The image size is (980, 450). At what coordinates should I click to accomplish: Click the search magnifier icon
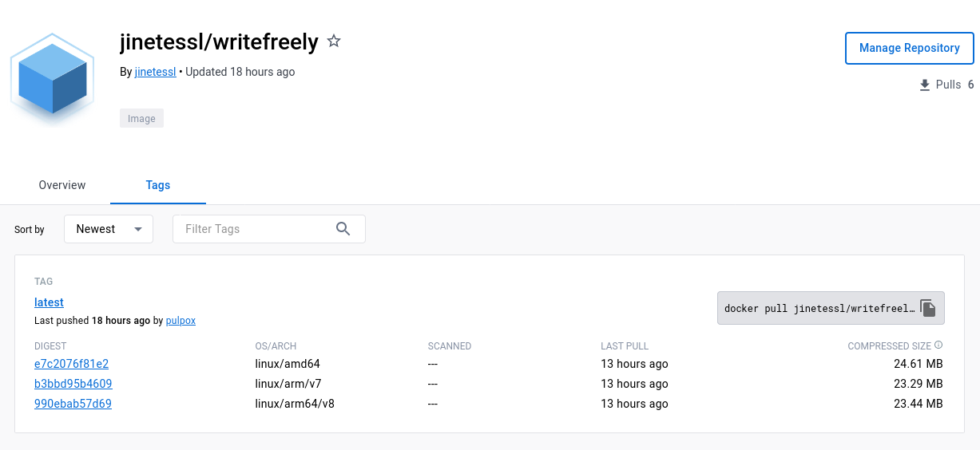pos(343,229)
